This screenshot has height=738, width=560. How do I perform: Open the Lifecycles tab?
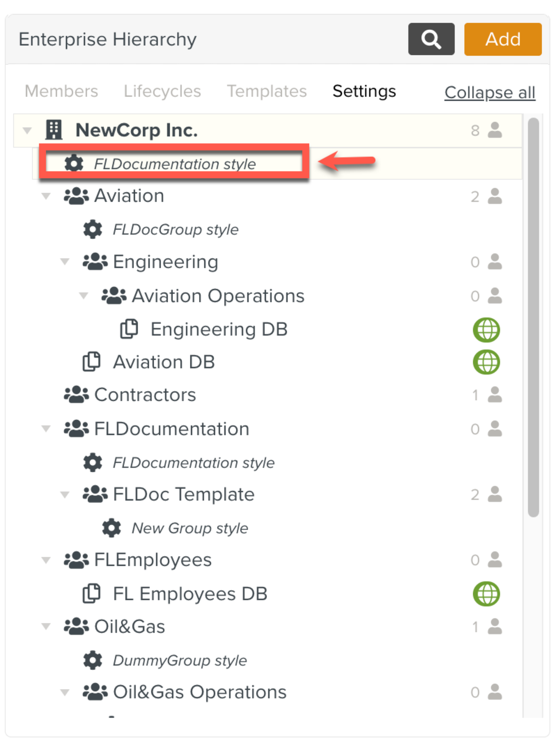pyautogui.click(x=162, y=91)
